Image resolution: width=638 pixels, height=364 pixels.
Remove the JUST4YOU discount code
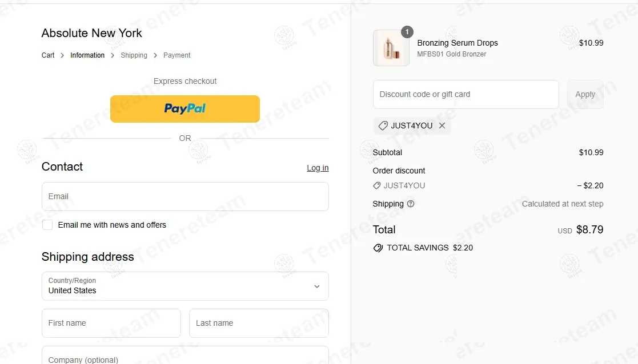tap(442, 126)
